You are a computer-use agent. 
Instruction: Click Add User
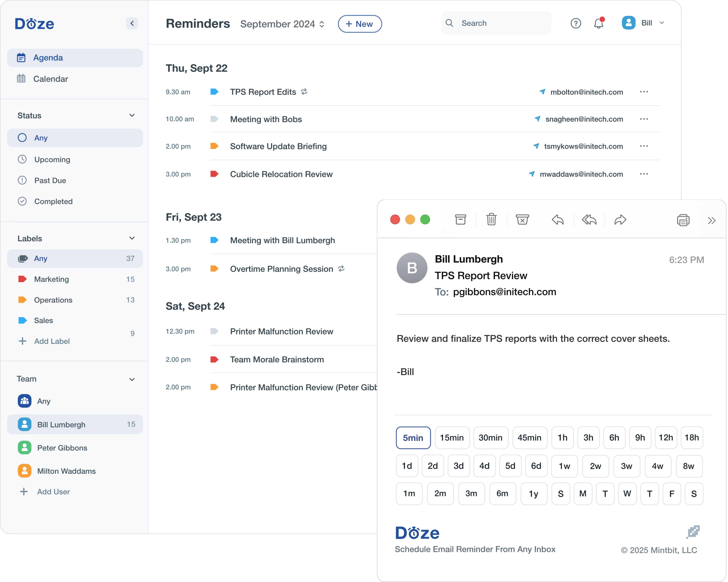click(x=45, y=492)
